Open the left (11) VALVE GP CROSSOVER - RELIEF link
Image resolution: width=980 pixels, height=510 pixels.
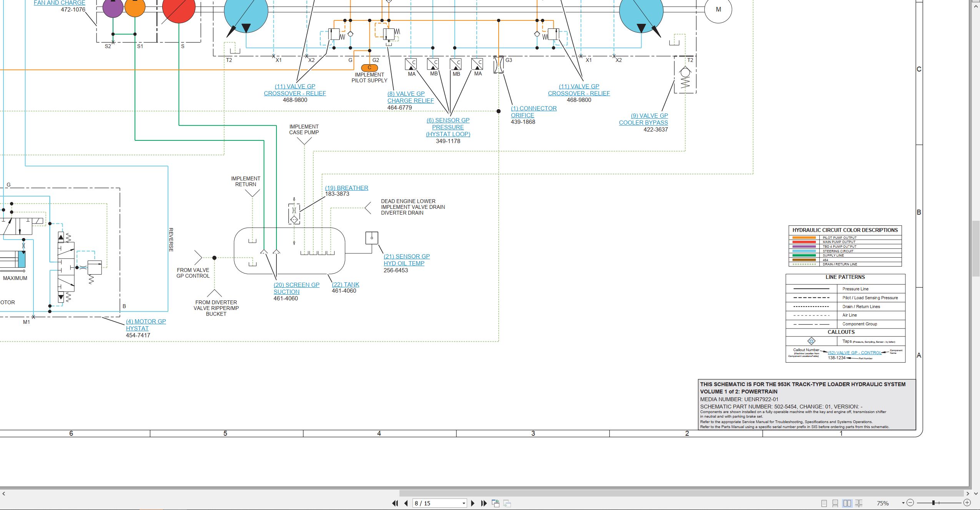295,90
